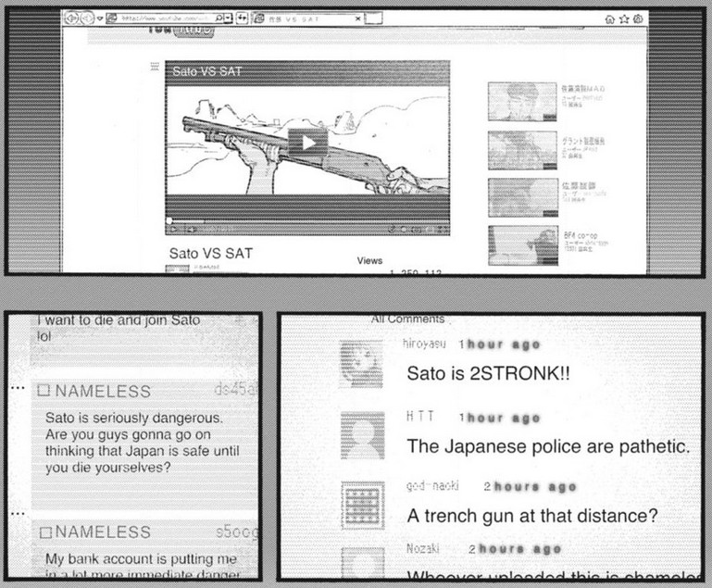Open the browser home icon
712x588 pixels.
point(608,18)
